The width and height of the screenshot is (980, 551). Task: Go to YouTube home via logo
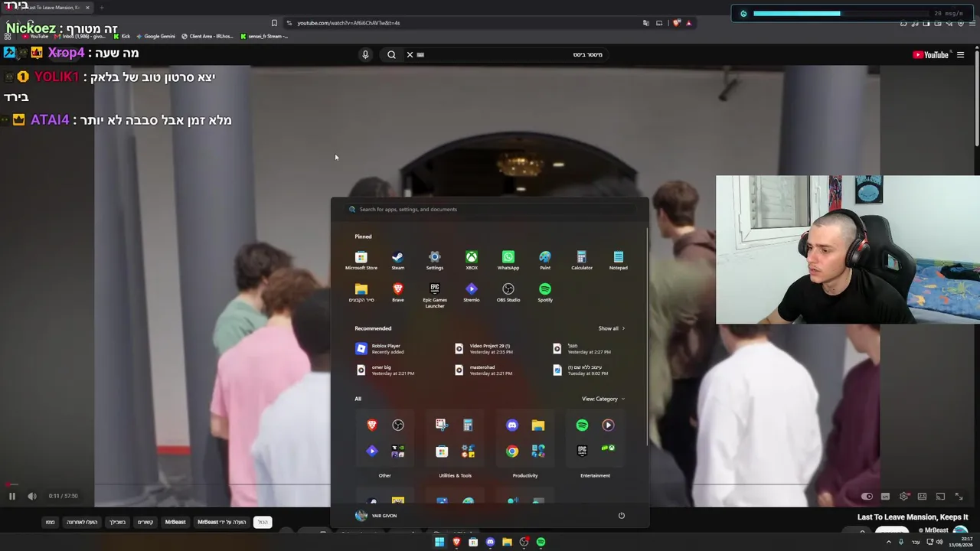tap(930, 54)
